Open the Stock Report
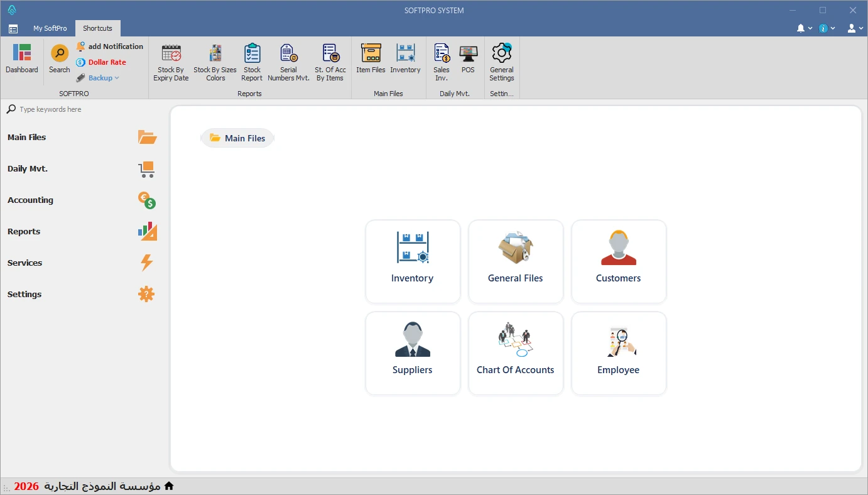Viewport: 868px width, 495px height. 252,63
